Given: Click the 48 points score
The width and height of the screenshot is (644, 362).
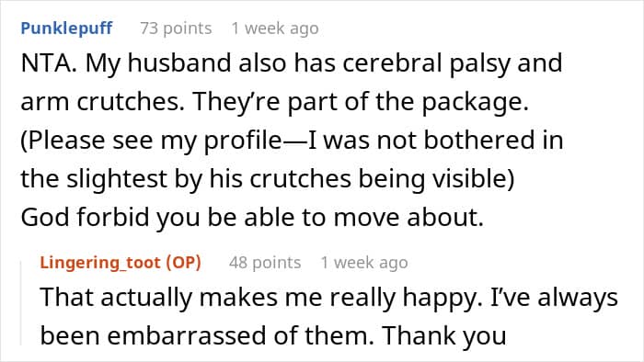Looking at the screenshot, I should point(265,263).
